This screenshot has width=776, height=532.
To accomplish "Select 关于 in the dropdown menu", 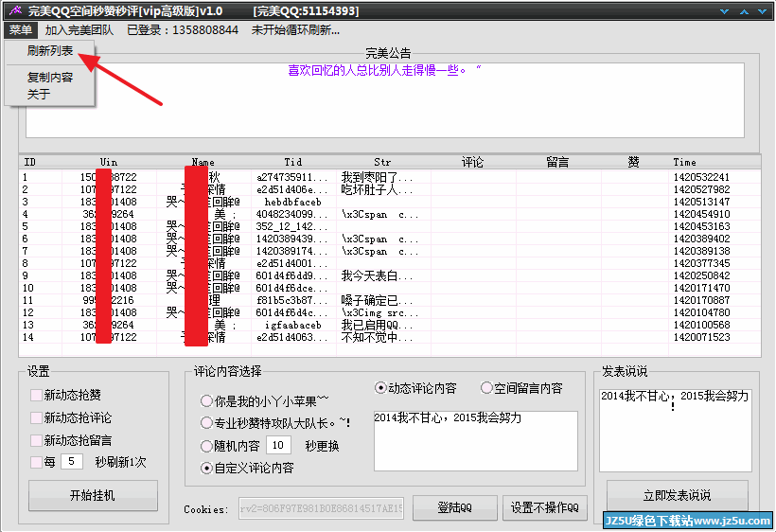I will tap(39, 94).
